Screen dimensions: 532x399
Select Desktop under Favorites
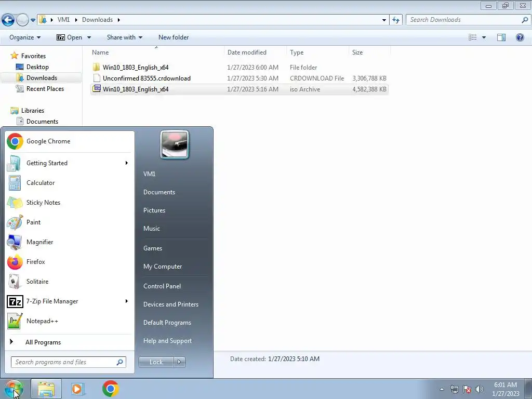37,67
